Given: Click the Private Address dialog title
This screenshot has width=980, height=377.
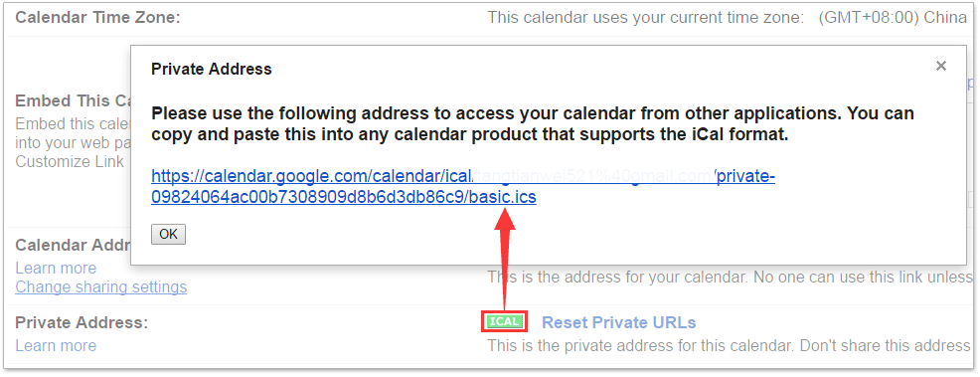Looking at the screenshot, I should pos(212,70).
